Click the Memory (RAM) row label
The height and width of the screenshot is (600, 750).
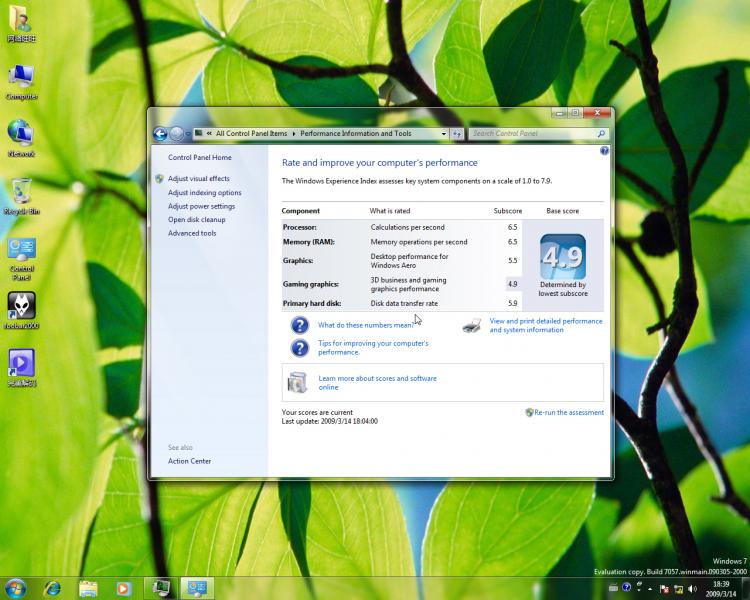pos(309,242)
